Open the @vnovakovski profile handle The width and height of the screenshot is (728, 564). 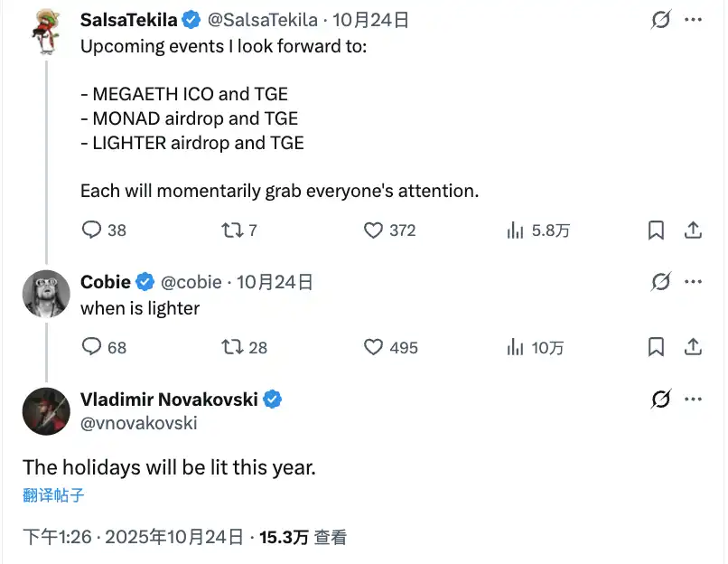pos(138,423)
